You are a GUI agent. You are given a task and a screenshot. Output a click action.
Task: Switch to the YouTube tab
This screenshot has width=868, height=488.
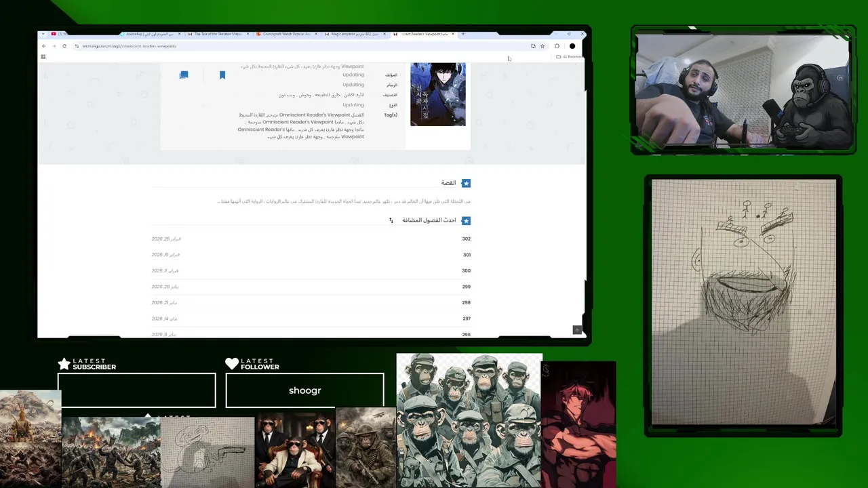tap(58, 34)
